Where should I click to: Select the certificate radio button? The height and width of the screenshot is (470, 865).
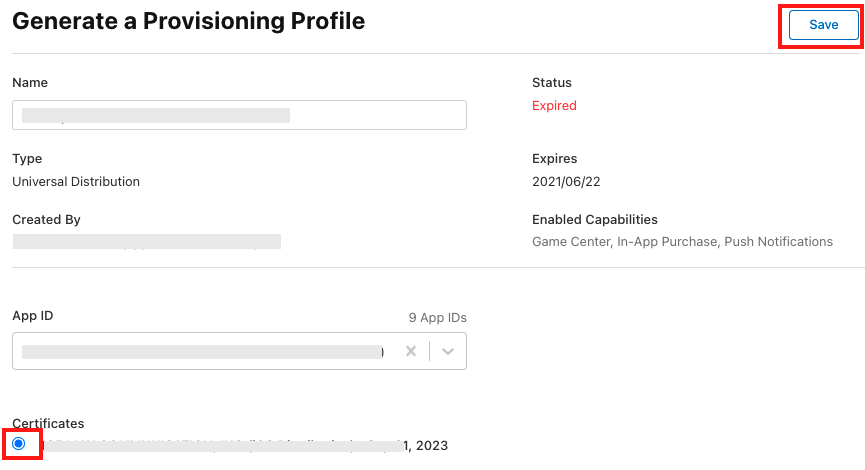pos(19,443)
